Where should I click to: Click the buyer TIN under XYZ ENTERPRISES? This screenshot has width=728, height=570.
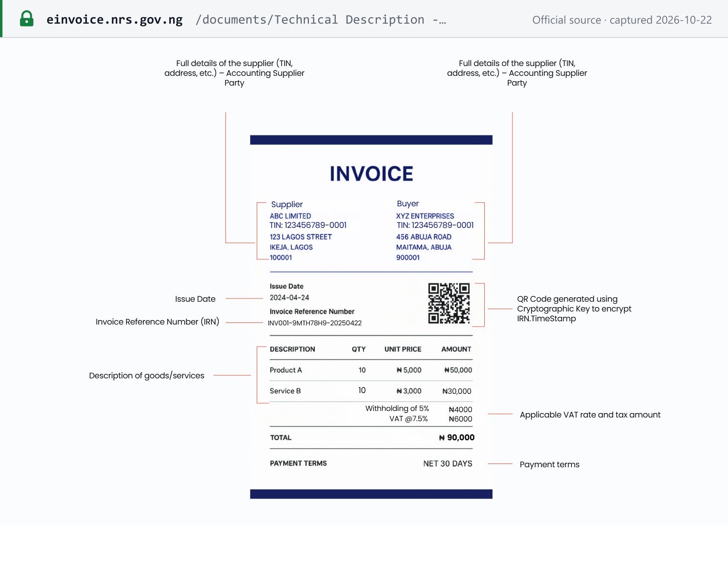(435, 225)
